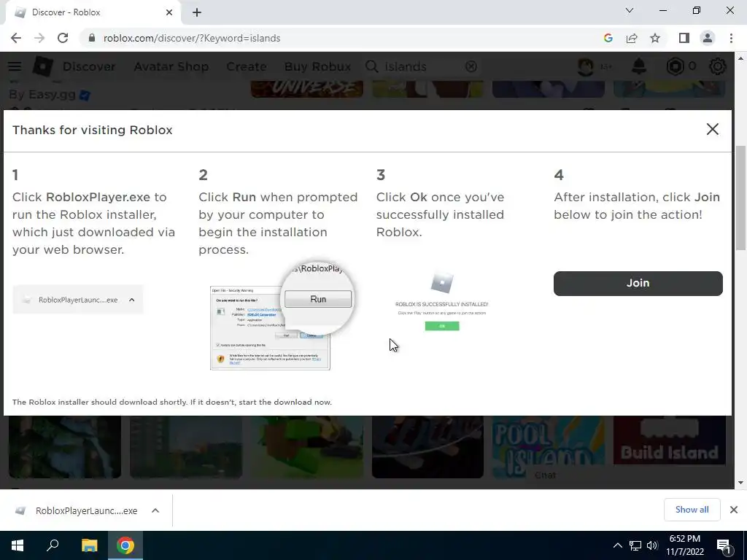Open File Explorer from the taskbar
Viewport: 747px width, 560px height.
click(x=89, y=545)
